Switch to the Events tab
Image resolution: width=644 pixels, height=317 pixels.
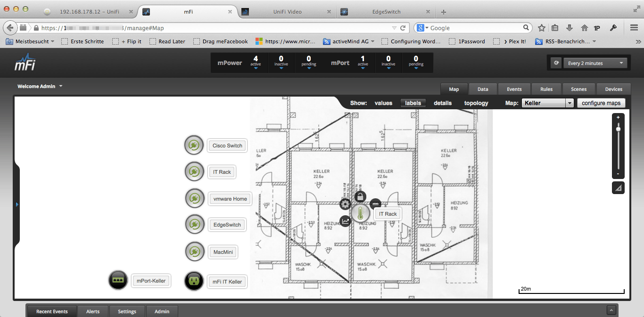[514, 89]
